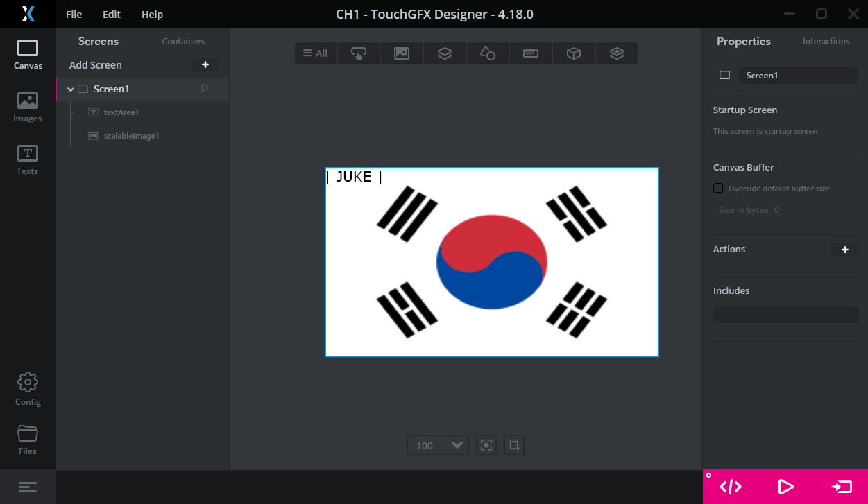Click the Add Screen label
The width and height of the screenshot is (868, 504).
[x=96, y=65]
